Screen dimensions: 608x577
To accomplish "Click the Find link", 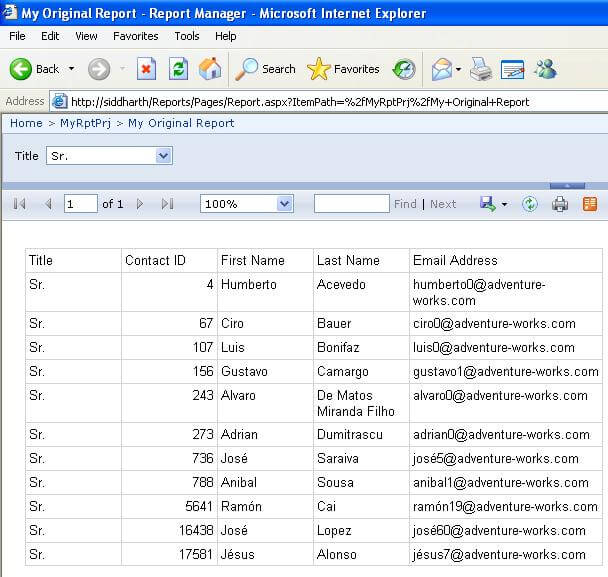I will tap(405, 204).
